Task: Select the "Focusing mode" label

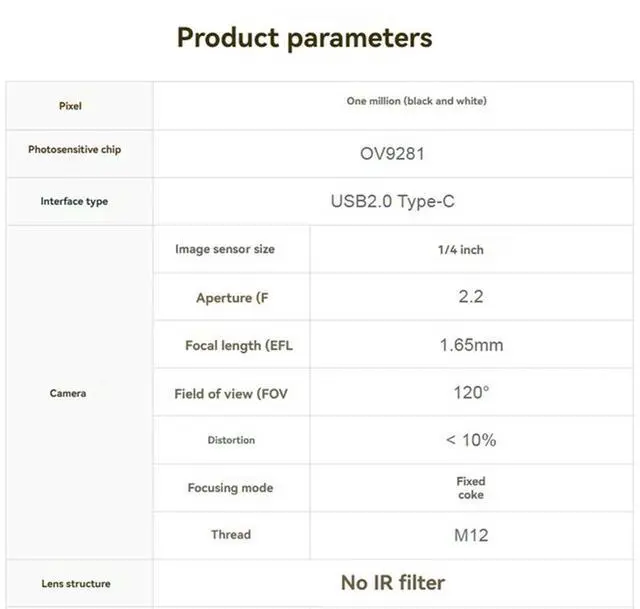Action: [x=230, y=488]
